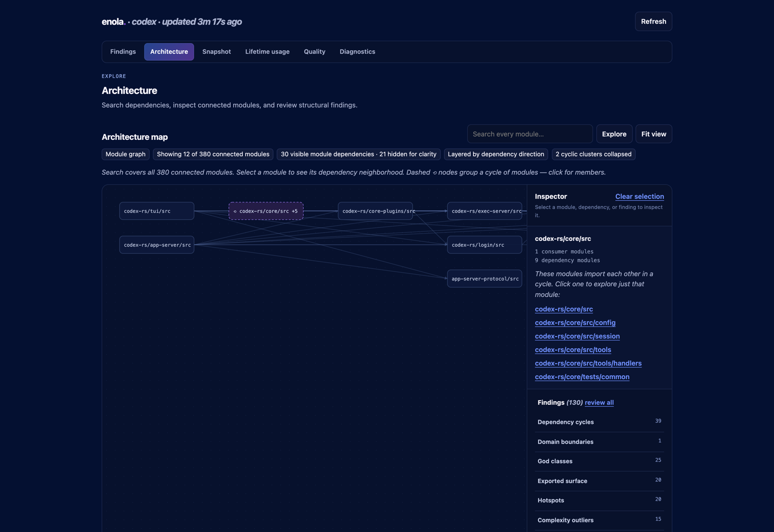Click the Explore button
Screen dimensions: 774x532
(x=614, y=134)
